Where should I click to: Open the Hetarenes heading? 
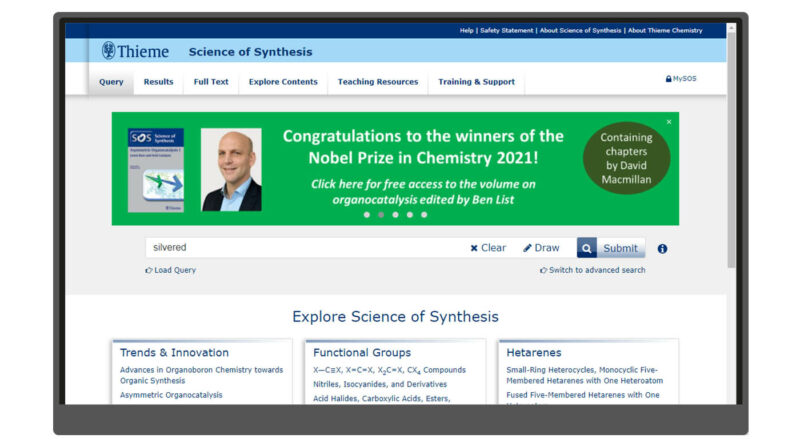[x=534, y=353]
